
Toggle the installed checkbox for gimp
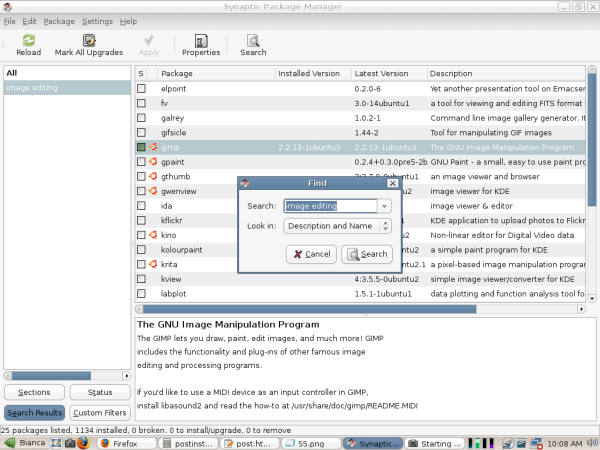[141, 147]
